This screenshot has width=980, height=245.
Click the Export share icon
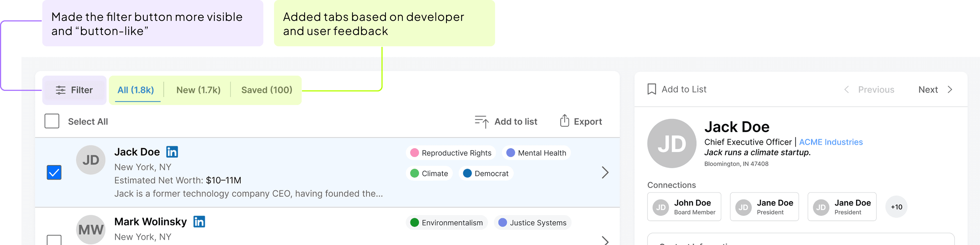pyautogui.click(x=564, y=121)
